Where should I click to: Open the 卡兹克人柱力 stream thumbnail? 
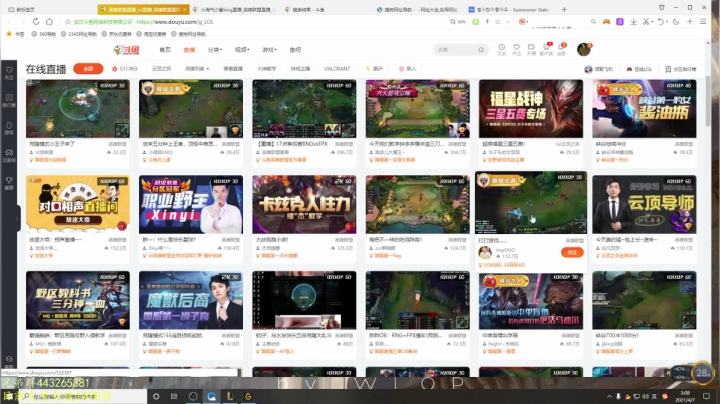click(x=304, y=204)
